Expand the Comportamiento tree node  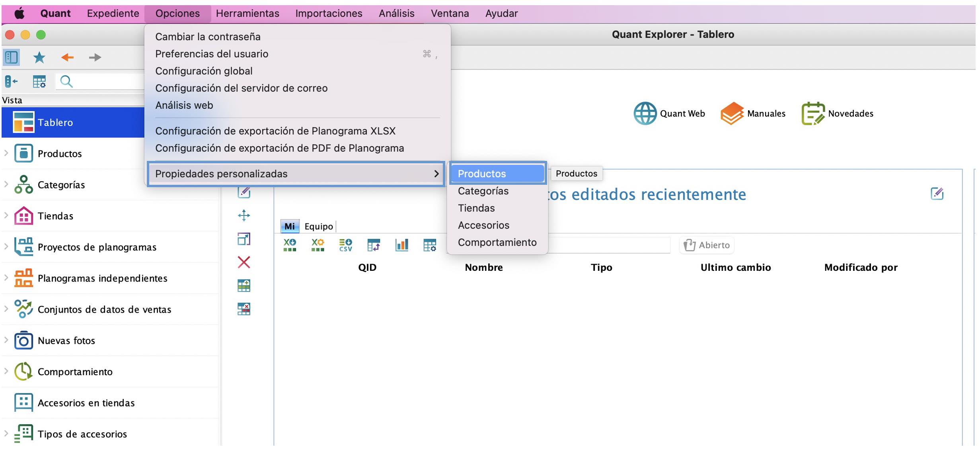point(6,372)
